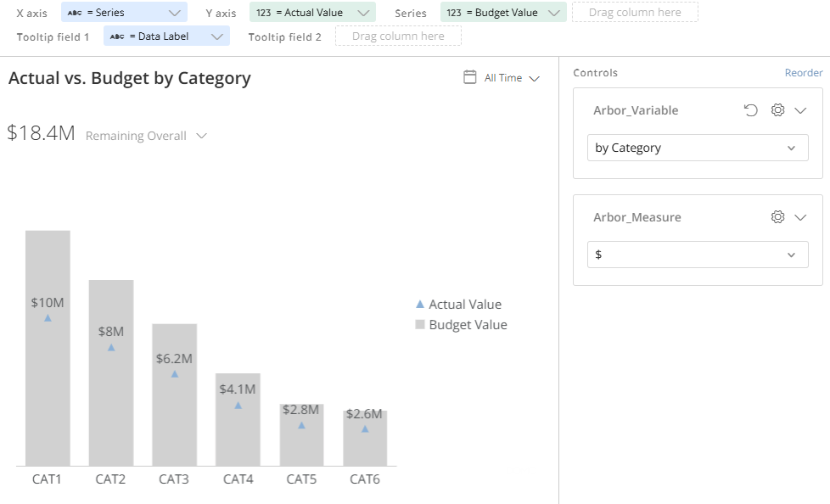830x504 pixels.
Task: Open the $ measure dropdown
Action: (698, 255)
